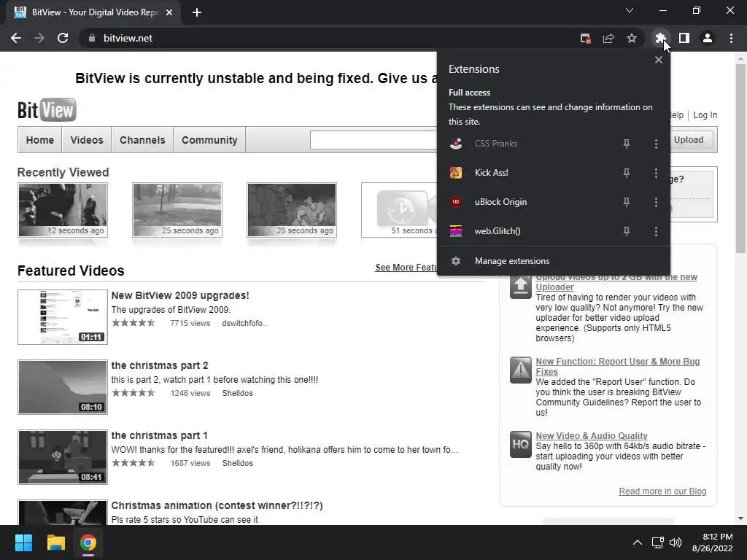This screenshot has width=747, height=560.
Task: Open recently viewed video from 12 seconds ago
Action: [x=63, y=210]
